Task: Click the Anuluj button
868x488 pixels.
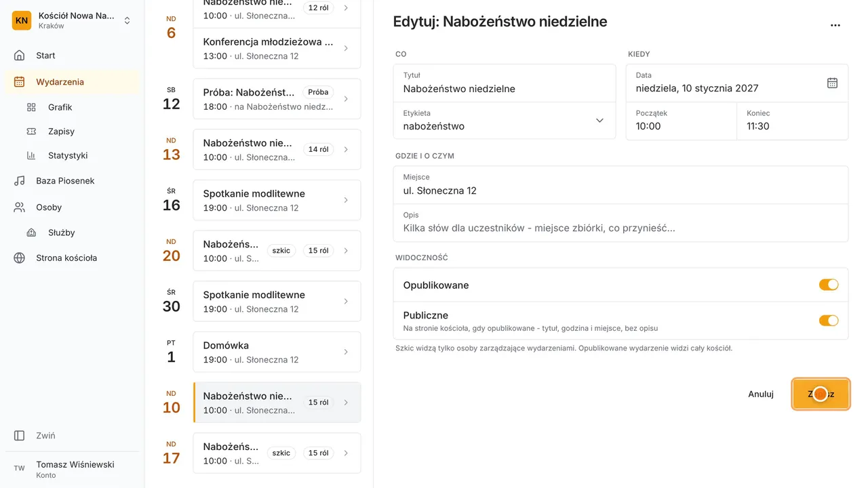Action: pos(761,394)
